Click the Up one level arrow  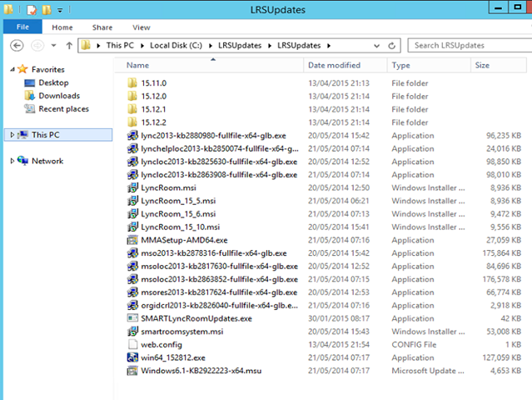[68, 45]
